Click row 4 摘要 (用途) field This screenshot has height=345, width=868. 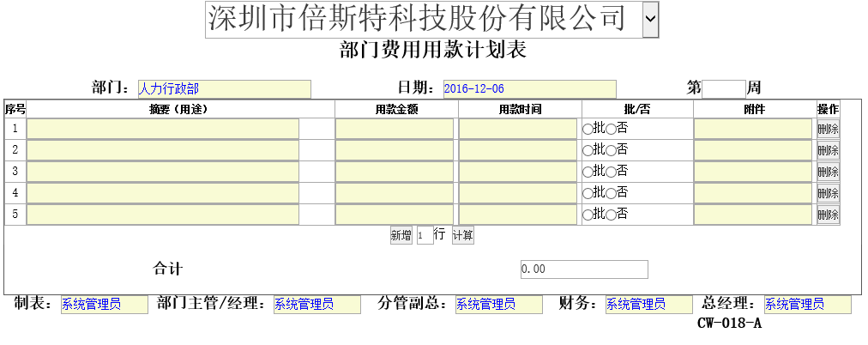(163, 193)
